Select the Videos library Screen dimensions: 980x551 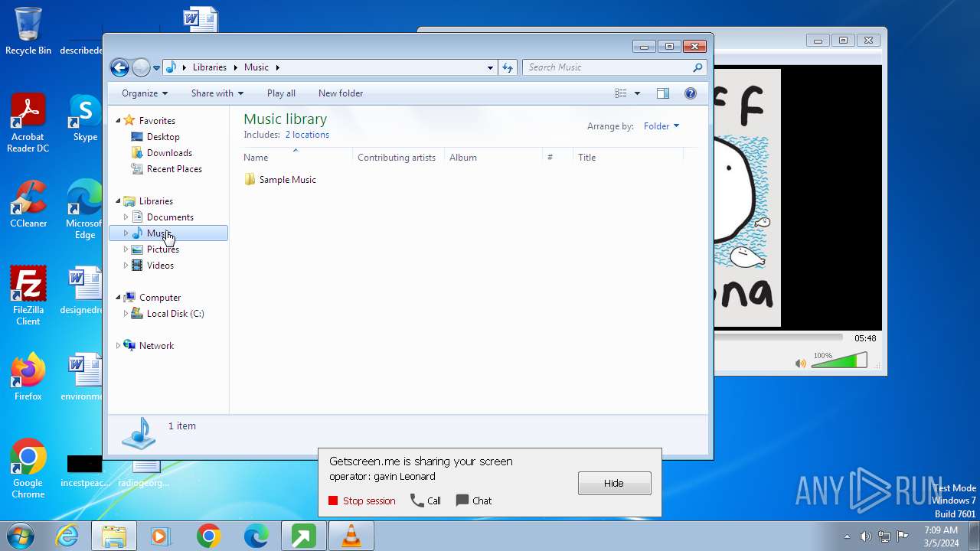point(160,266)
